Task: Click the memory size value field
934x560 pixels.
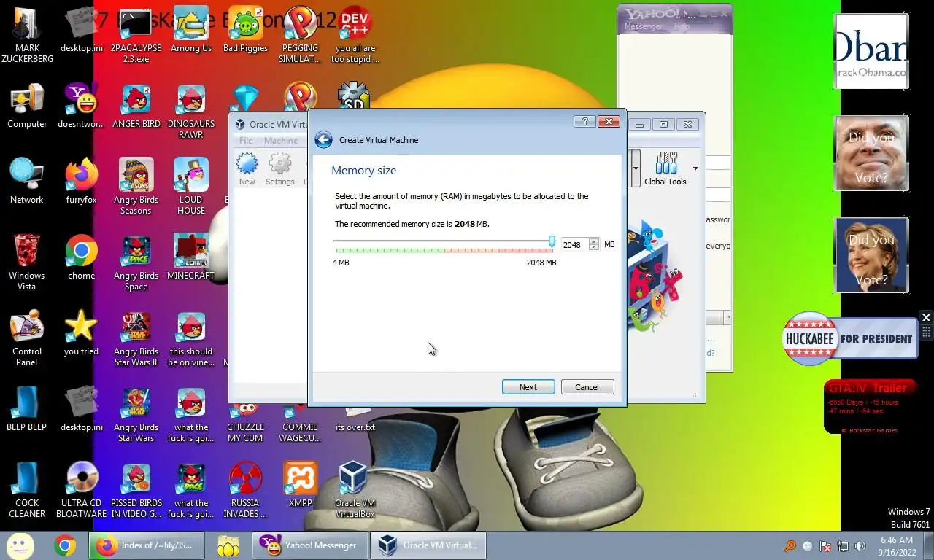Action: pyautogui.click(x=574, y=245)
